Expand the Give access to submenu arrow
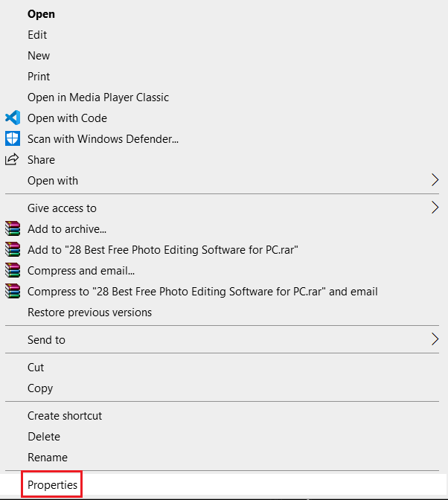The width and height of the screenshot is (448, 500). [x=435, y=208]
